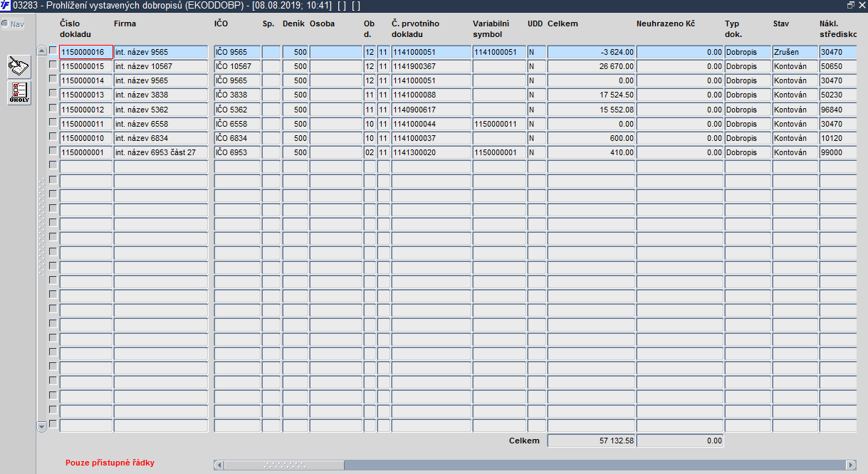The height and width of the screenshot is (474, 868).
Task: Tick checkbox for document 1150000016
Action: pyautogui.click(x=53, y=51)
